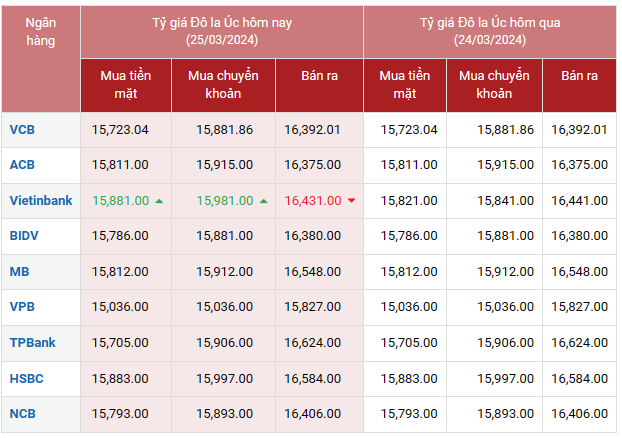The width and height of the screenshot is (622, 438).
Task: Select VPB today's sell rate 15,827.00
Action: pyautogui.click(x=313, y=307)
